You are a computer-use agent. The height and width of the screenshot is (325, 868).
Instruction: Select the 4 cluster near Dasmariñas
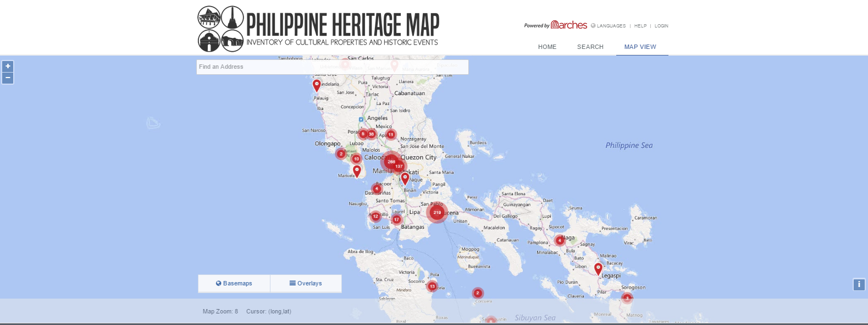[377, 189]
